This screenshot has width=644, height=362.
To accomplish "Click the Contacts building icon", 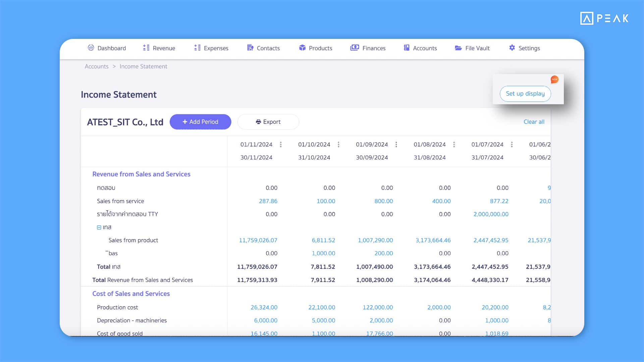I will (250, 48).
